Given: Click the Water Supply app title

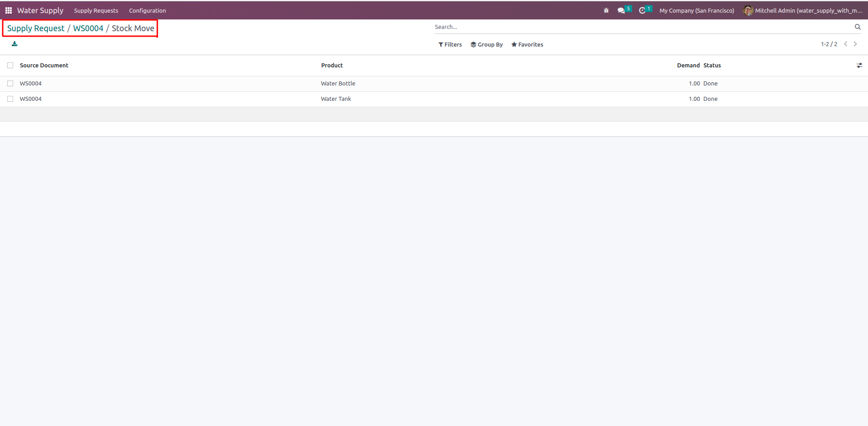Looking at the screenshot, I should (40, 10).
